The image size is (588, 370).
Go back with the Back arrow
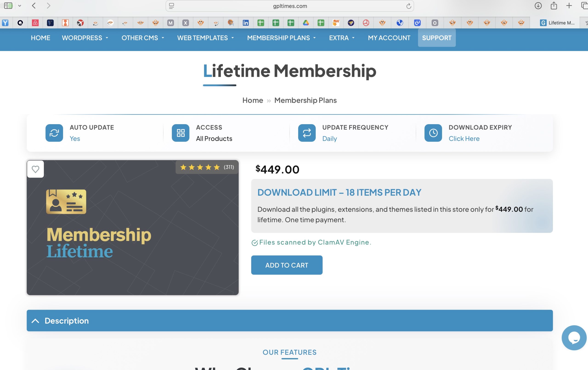(34, 6)
